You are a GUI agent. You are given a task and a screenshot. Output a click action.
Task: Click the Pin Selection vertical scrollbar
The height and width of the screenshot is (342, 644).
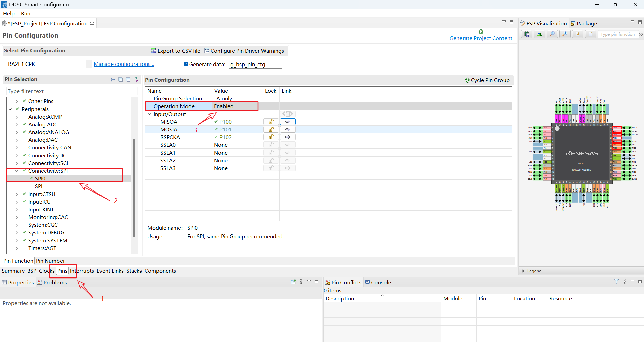click(x=134, y=188)
